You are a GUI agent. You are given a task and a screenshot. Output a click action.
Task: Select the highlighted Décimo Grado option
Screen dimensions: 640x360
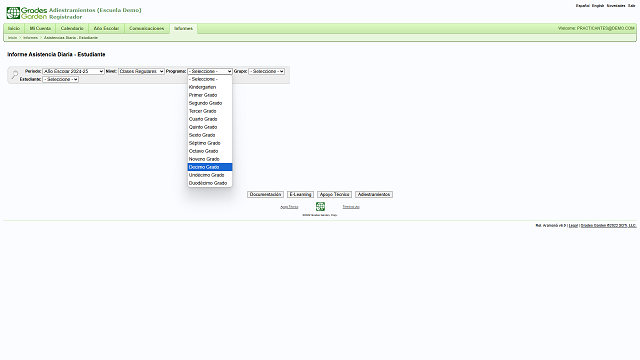pos(210,167)
